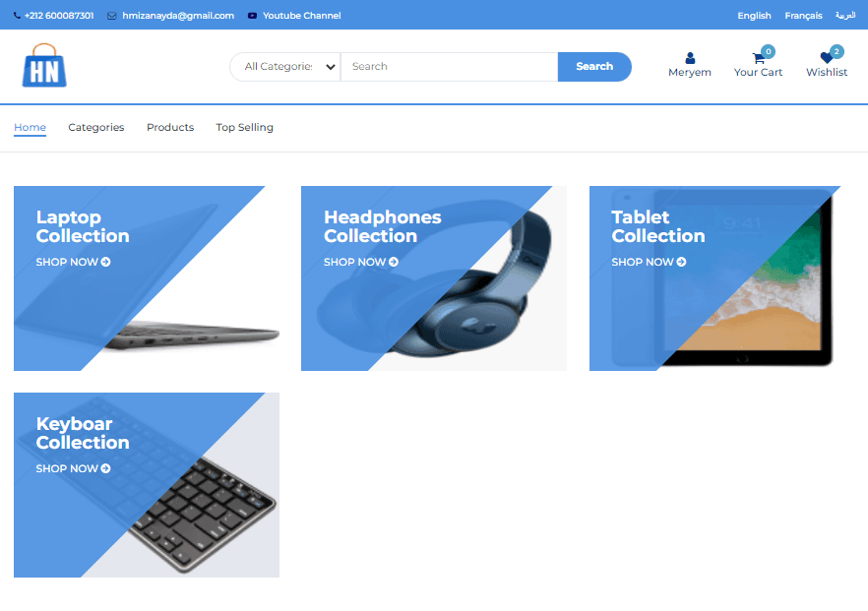The image size is (868, 611).
Task: Click the HN shopping bag logo
Action: click(44, 65)
